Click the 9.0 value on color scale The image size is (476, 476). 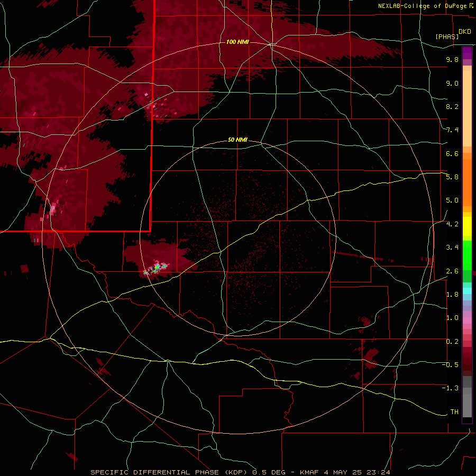point(452,83)
